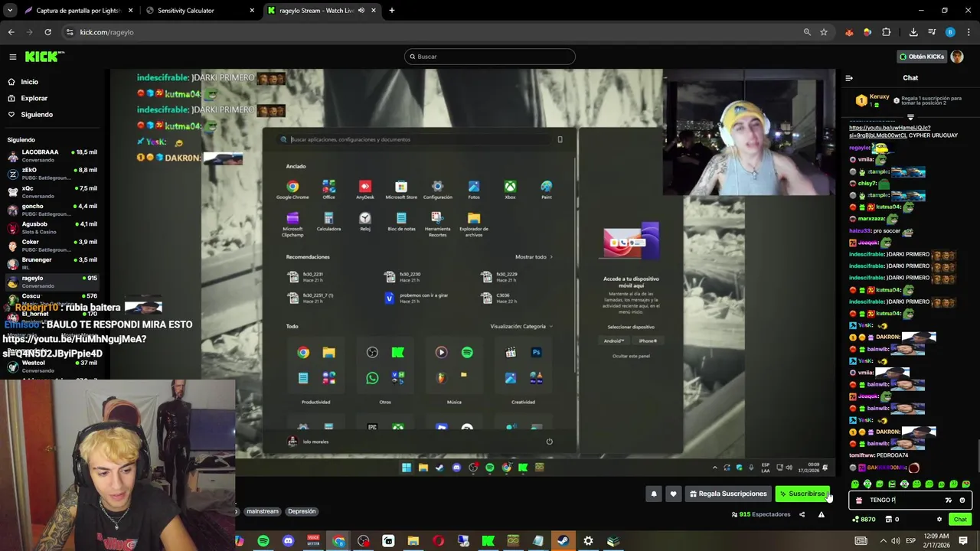The width and height of the screenshot is (980, 551).
Task: Share the stream with the share icon
Action: tap(802, 514)
